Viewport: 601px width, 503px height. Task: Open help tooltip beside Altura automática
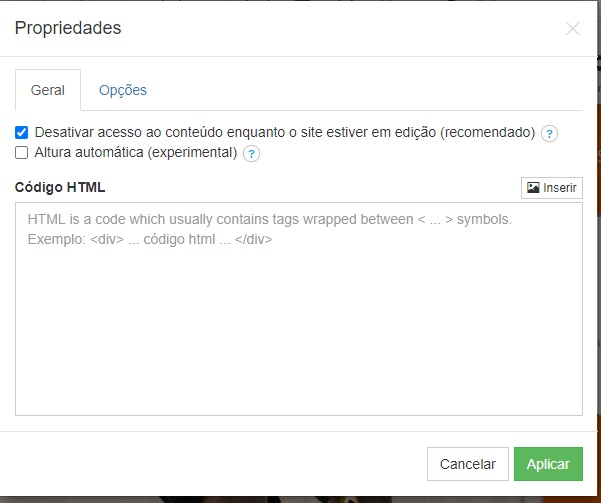251,154
